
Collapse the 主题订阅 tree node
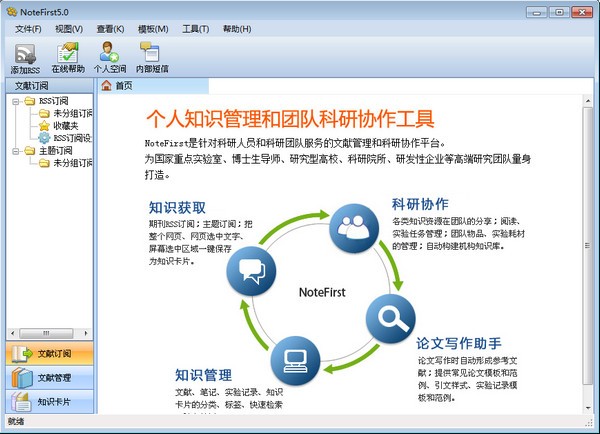point(15,151)
